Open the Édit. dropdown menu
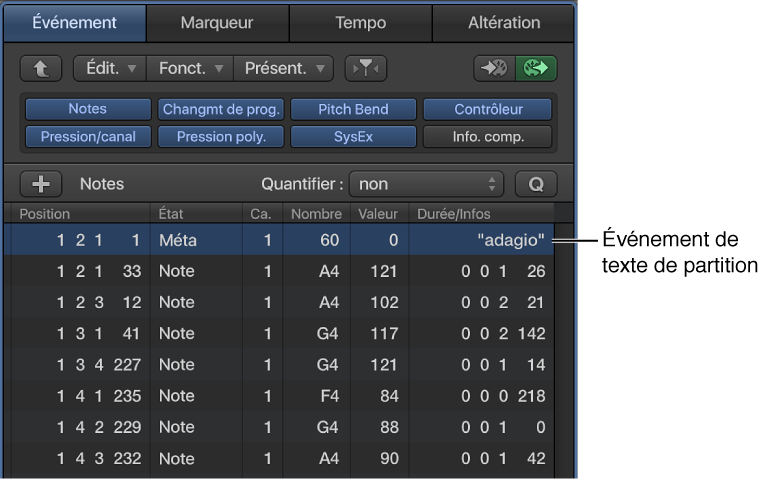Image resolution: width=760 pixels, height=482 pixels. 109,69
